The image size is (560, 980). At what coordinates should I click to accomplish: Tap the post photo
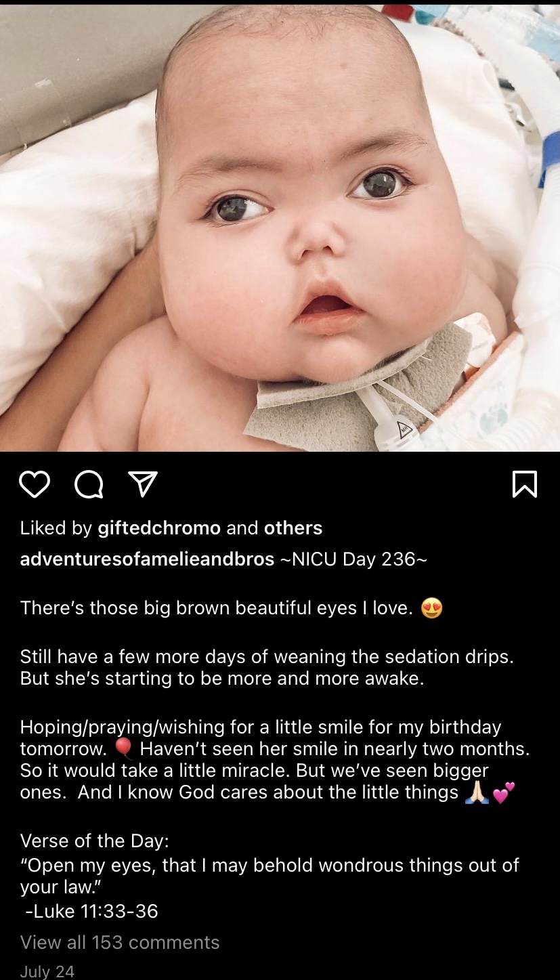[280, 227]
